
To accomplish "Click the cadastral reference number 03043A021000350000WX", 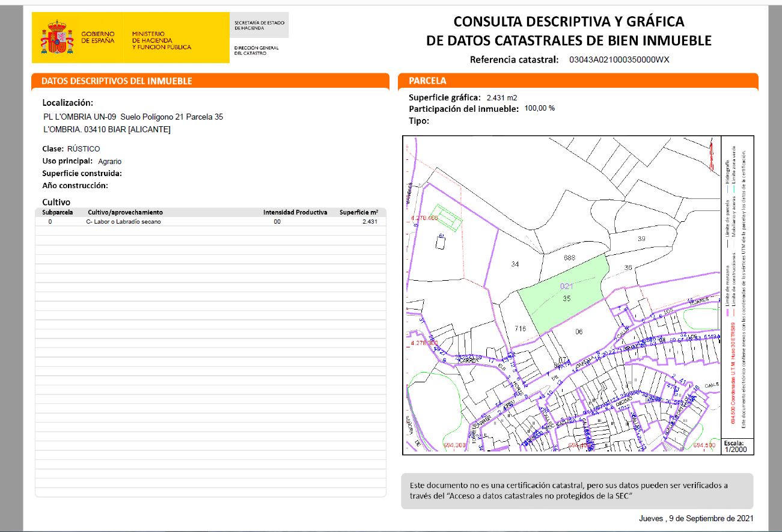I will tap(619, 60).
